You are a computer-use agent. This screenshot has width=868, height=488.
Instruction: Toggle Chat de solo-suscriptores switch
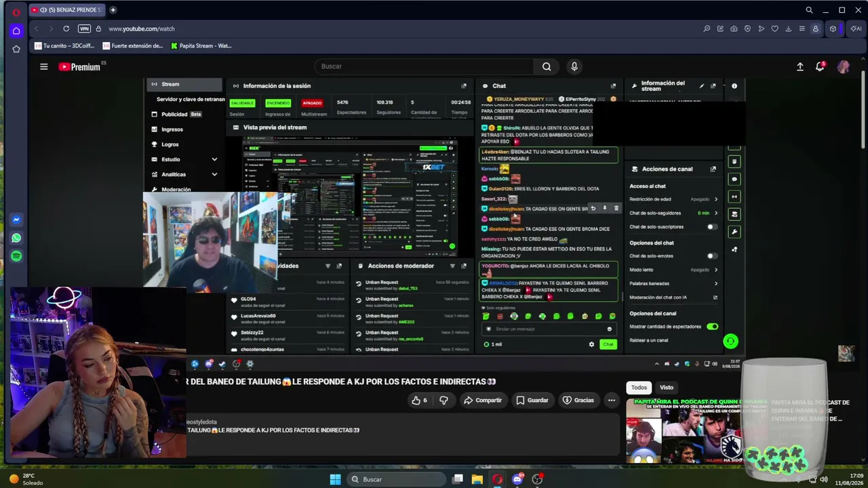711,227
